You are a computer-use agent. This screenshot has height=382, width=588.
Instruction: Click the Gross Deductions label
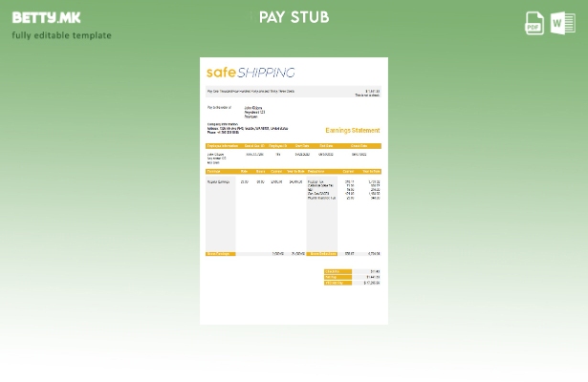[x=322, y=254]
